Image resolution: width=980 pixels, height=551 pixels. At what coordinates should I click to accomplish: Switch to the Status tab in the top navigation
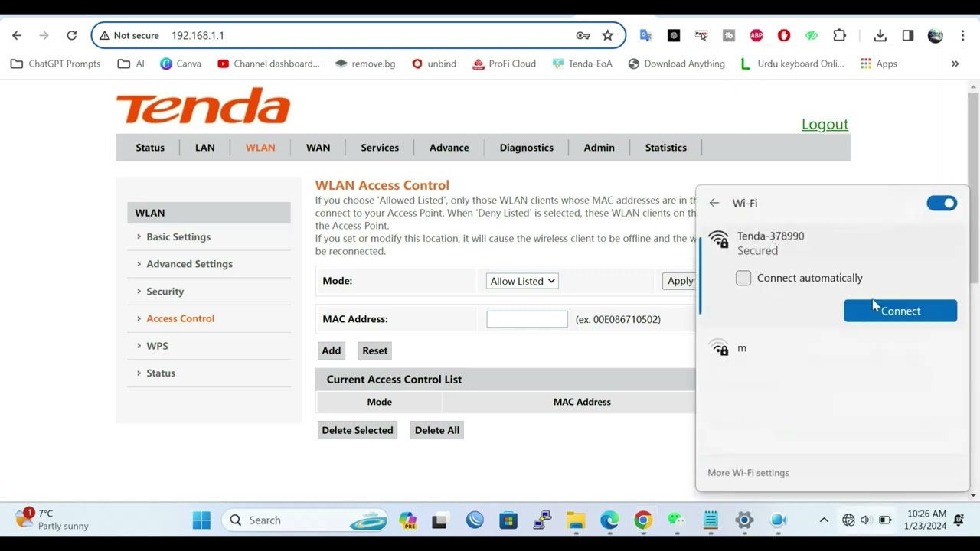tap(150, 148)
